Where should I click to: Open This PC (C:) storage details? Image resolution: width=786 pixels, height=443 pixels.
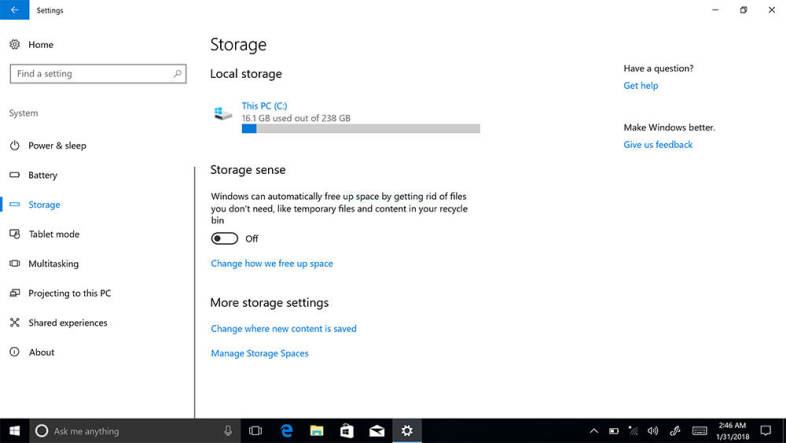pos(265,106)
